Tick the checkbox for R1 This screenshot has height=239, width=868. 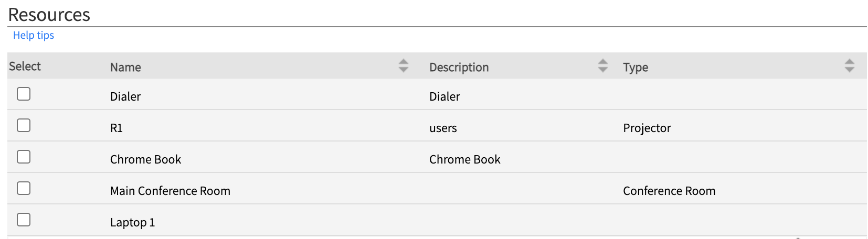(x=24, y=125)
